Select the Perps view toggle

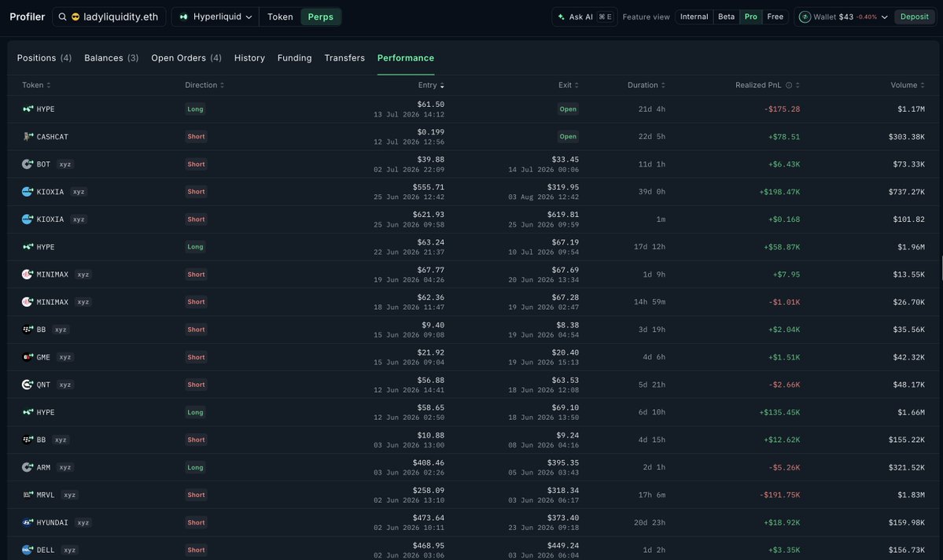coord(321,17)
